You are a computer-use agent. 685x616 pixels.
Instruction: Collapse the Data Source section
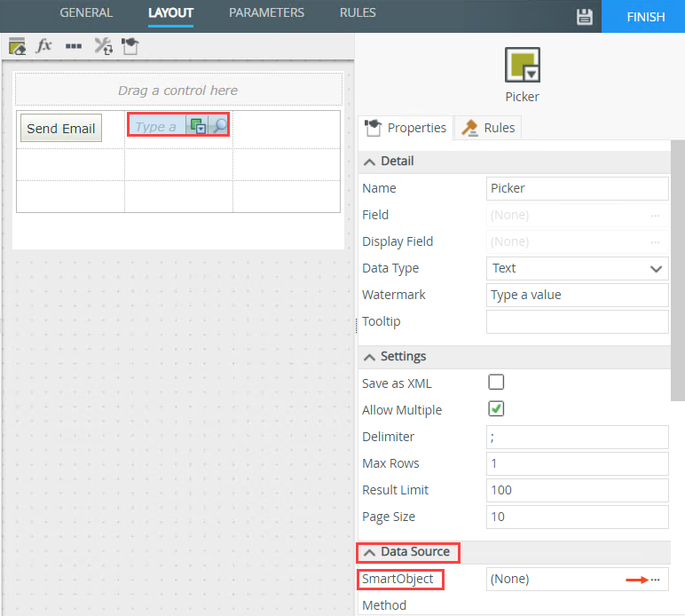[x=370, y=551]
